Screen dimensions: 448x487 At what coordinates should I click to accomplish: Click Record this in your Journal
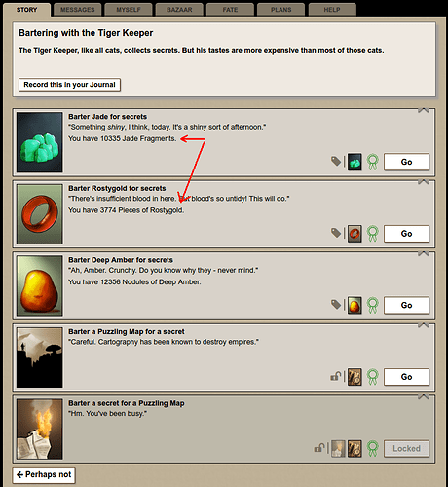[x=69, y=85]
